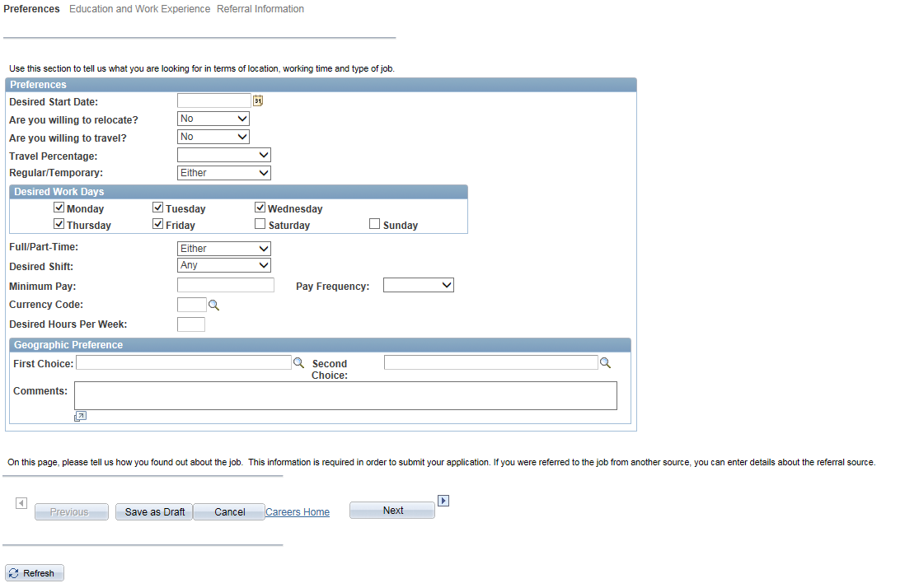Uncheck the Tuesday work day checkbox

(x=157, y=208)
